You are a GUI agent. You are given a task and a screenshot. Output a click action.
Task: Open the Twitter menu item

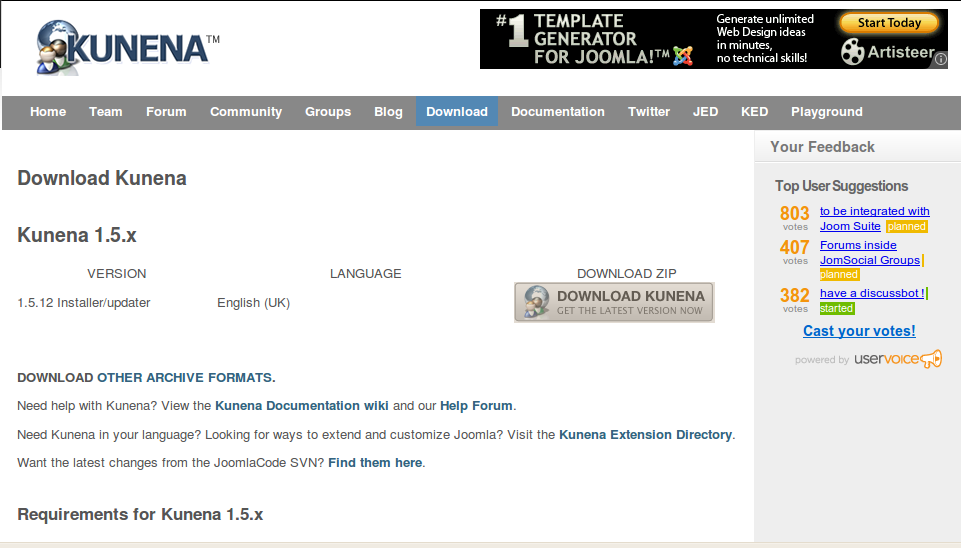tap(648, 112)
